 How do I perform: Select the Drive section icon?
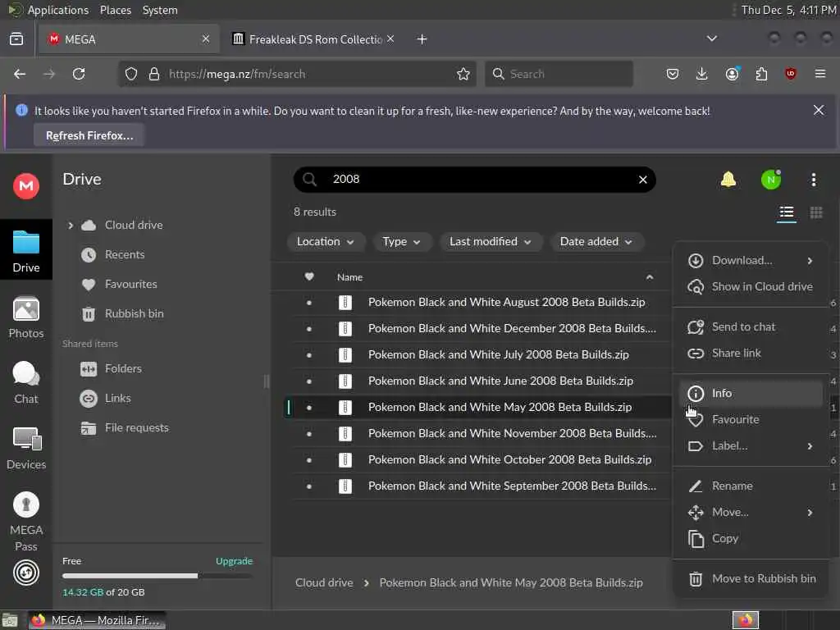(x=25, y=250)
